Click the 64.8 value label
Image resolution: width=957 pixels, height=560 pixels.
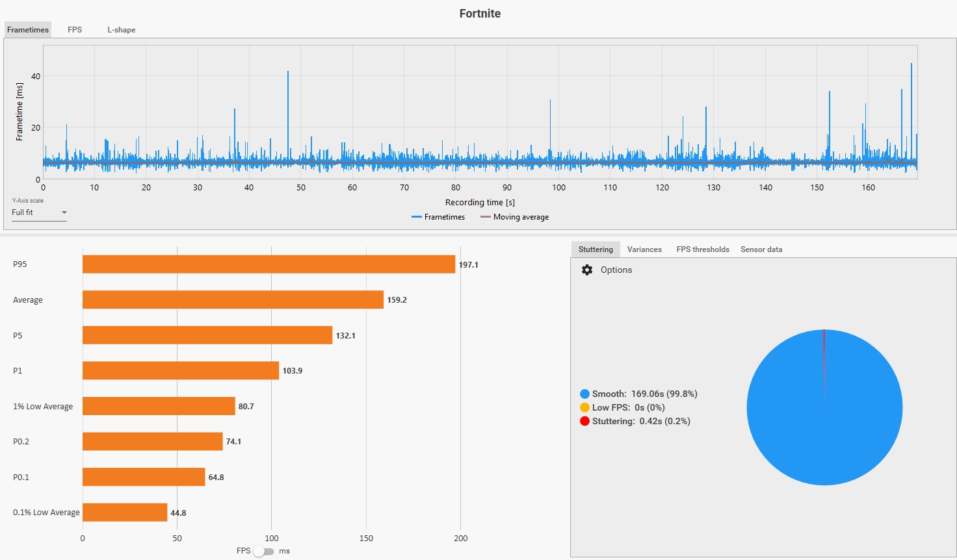216,477
